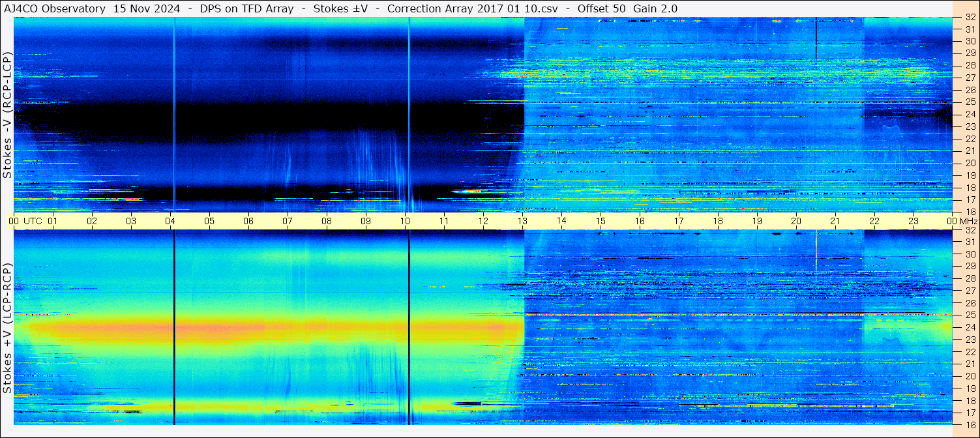980x438 pixels.
Task: Click the 18 MHz label of the Stokes -V panel
Action: 970,187
